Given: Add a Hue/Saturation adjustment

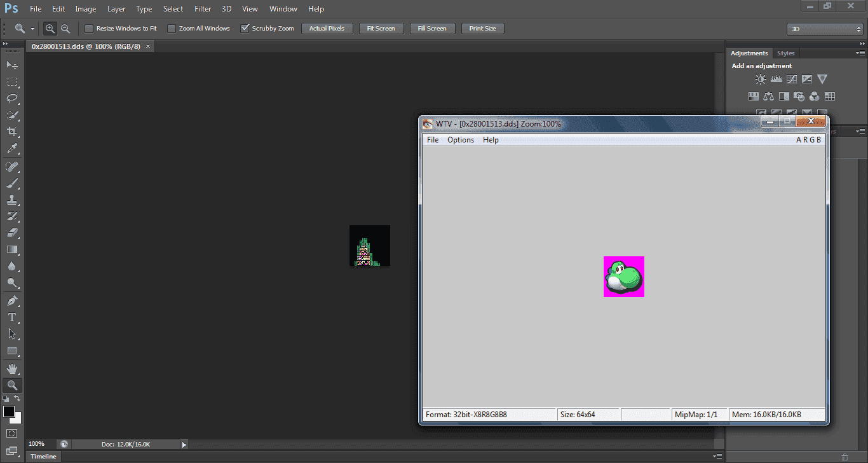Looking at the screenshot, I should click(x=754, y=97).
